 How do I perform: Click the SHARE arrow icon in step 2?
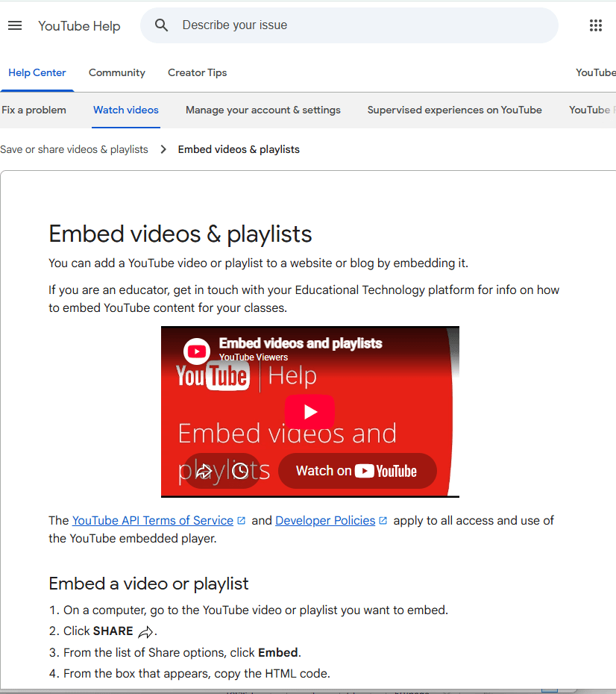(x=145, y=632)
